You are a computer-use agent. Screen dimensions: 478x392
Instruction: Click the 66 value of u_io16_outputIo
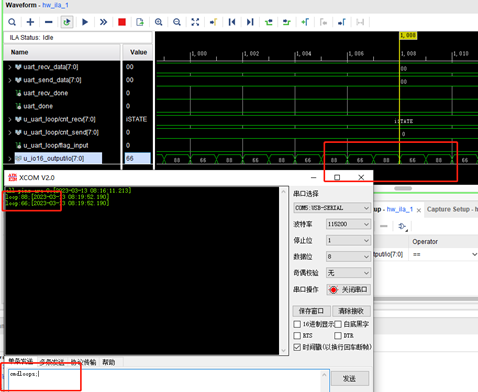point(138,159)
